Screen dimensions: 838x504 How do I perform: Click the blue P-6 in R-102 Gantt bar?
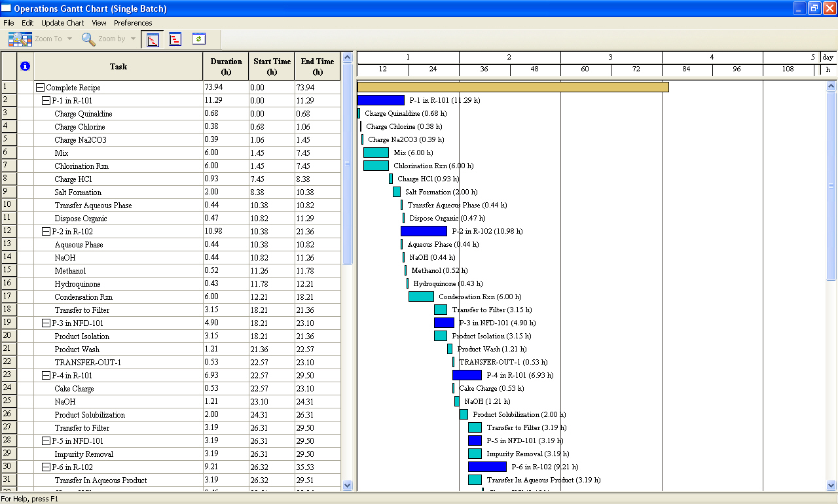coord(487,467)
